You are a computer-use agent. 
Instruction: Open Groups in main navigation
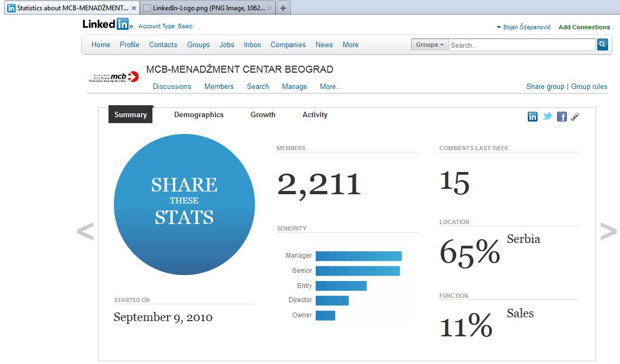tap(198, 44)
